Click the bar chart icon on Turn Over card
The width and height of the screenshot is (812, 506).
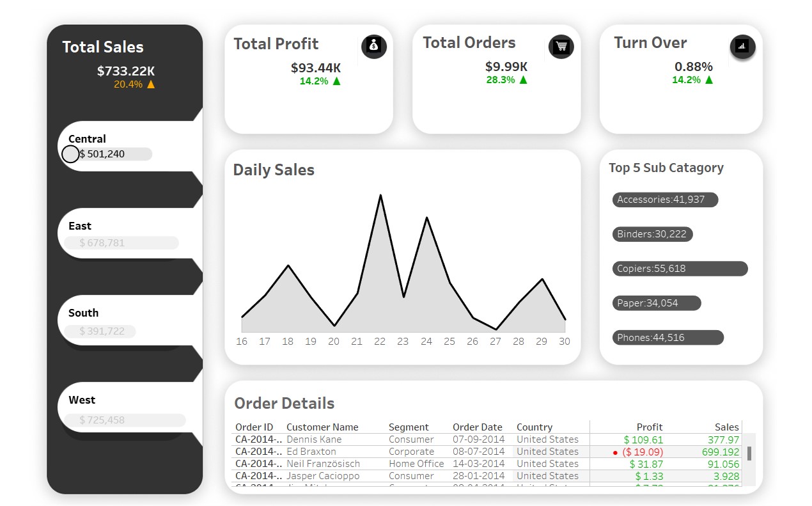(742, 46)
